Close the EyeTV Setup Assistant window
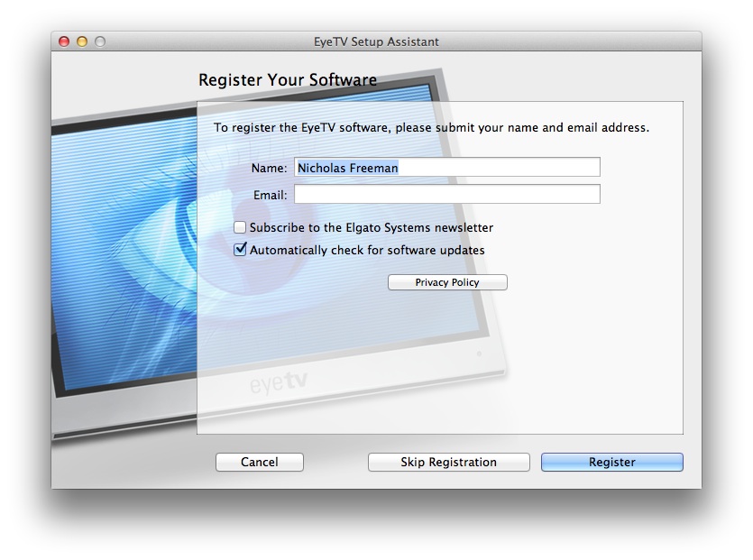Viewport: 753px width, 560px height. tap(64, 41)
